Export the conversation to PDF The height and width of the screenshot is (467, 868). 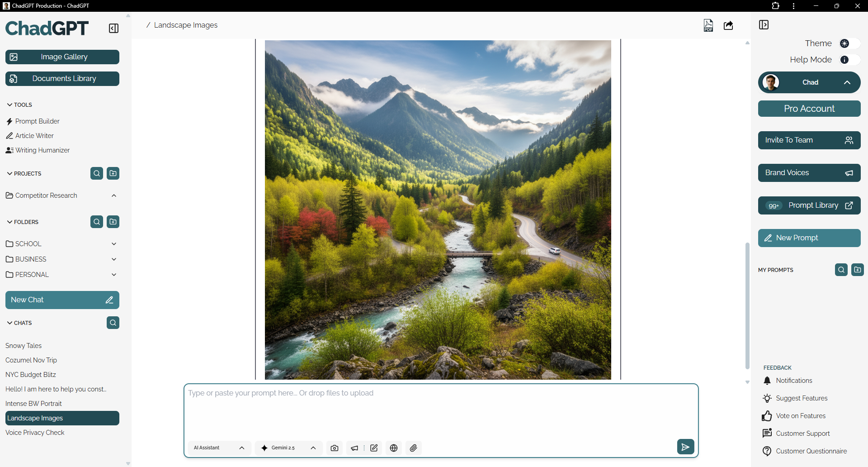[708, 25]
